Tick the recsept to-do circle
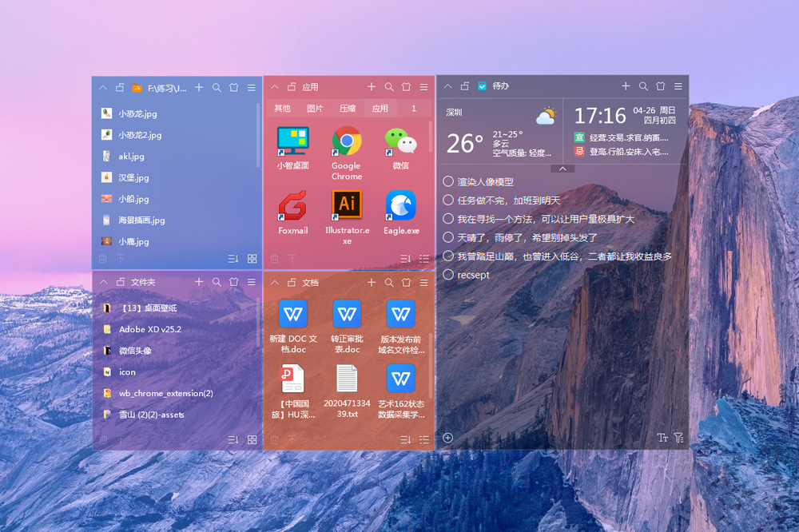 tap(448, 275)
